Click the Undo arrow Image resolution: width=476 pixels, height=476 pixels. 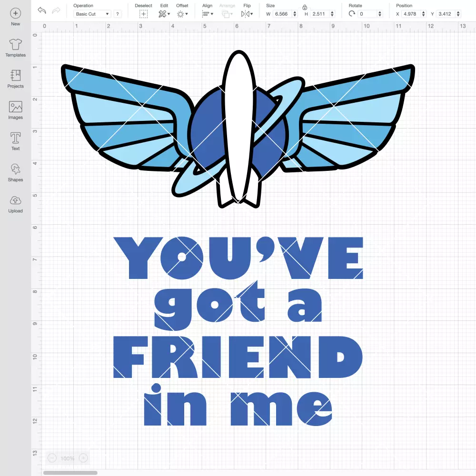(42, 10)
